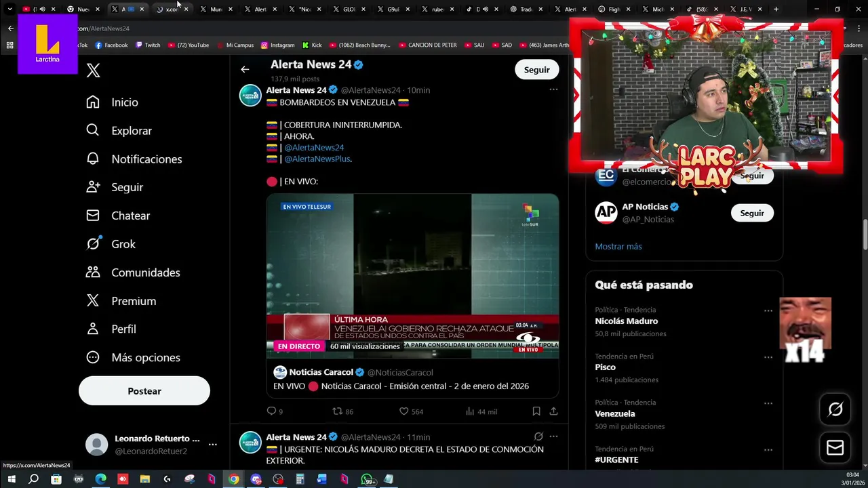Open the Facebook bookmark

[x=111, y=45]
